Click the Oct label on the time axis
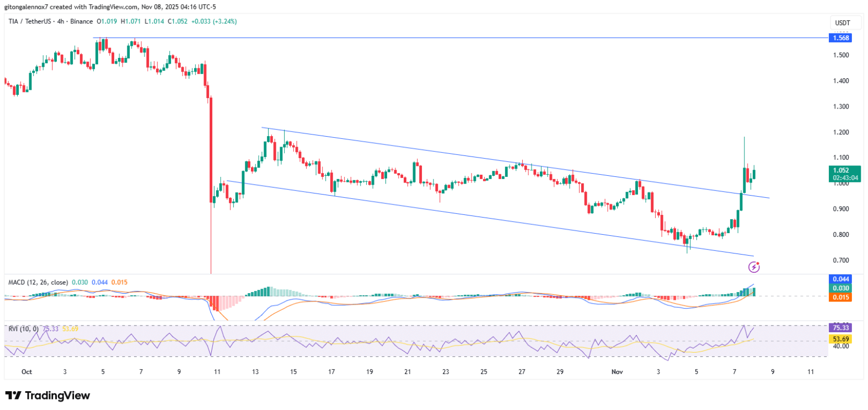The image size is (868, 410). [x=27, y=372]
